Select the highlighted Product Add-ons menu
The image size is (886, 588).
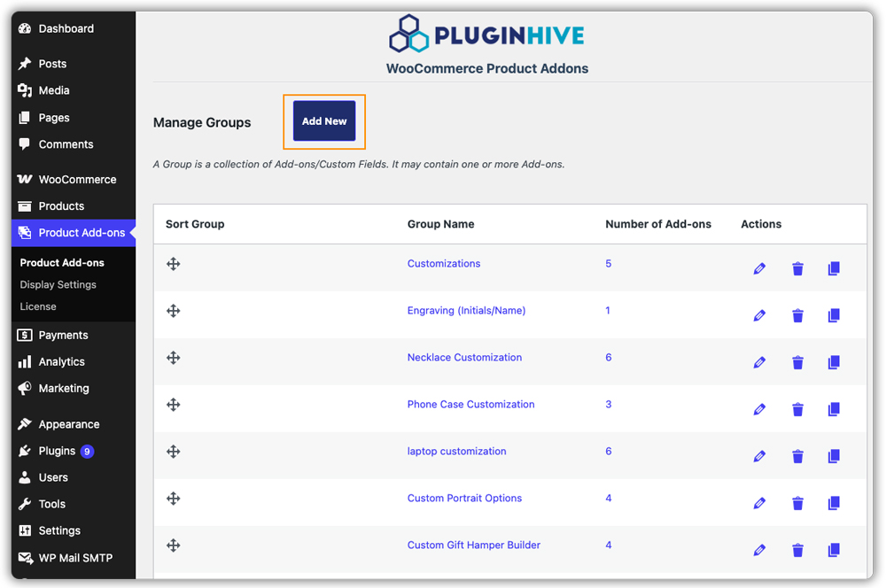pyautogui.click(x=74, y=233)
